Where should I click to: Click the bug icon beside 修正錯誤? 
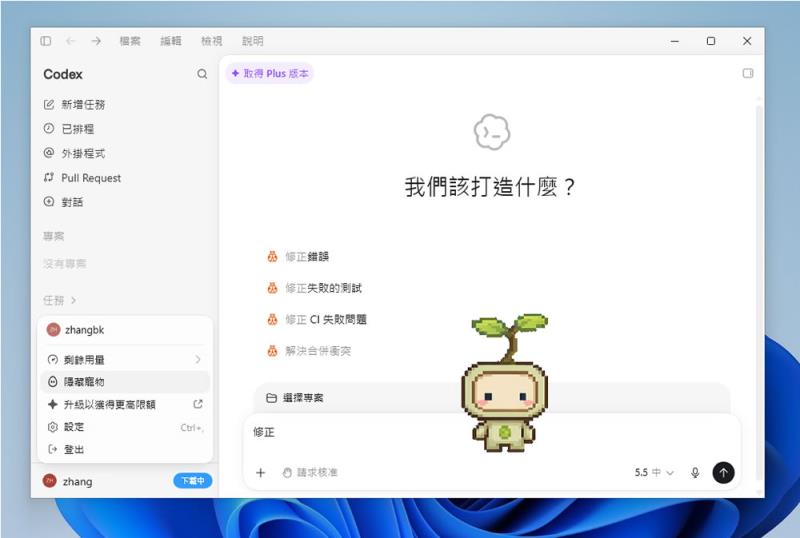272,257
